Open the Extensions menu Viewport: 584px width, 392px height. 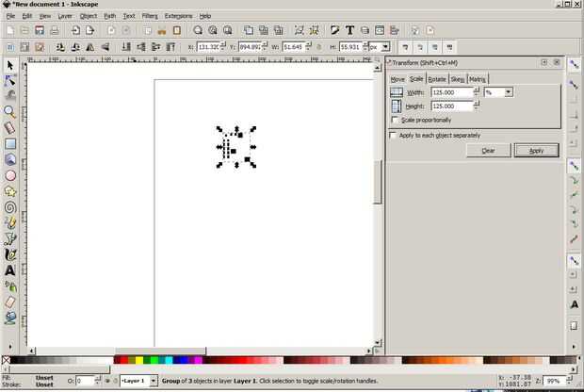(178, 16)
